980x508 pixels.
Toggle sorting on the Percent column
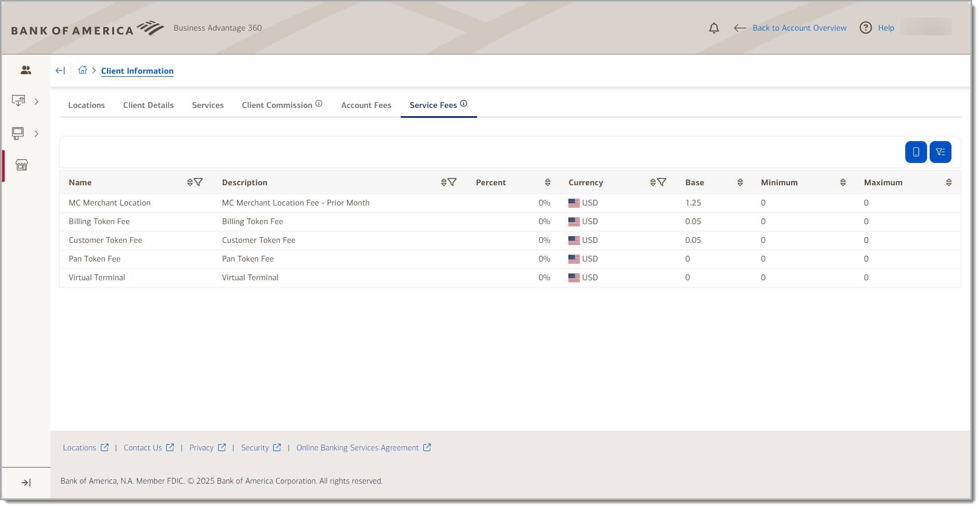point(547,182)
